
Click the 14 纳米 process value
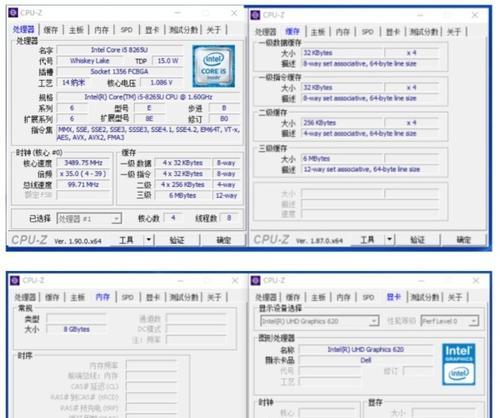click(74, 82)
